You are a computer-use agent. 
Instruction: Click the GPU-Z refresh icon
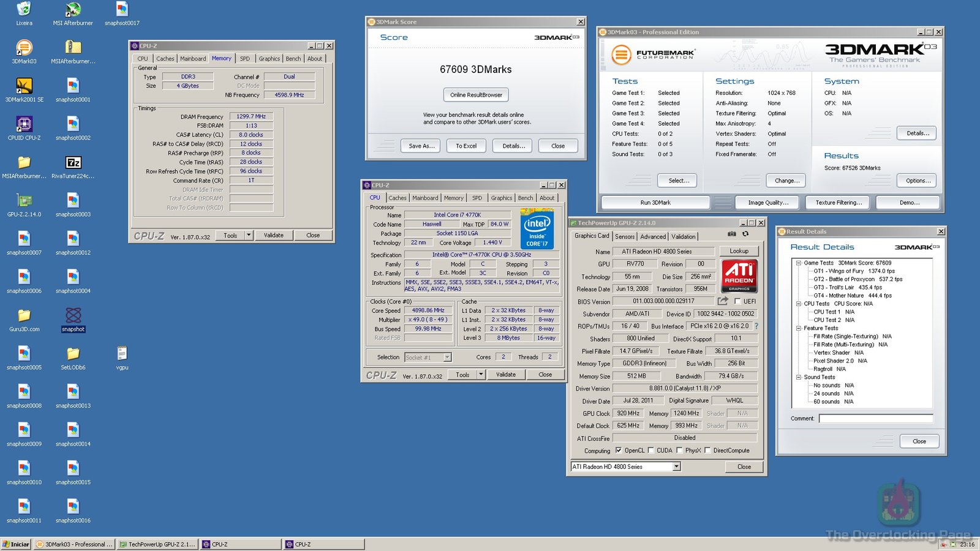[745, 234]
